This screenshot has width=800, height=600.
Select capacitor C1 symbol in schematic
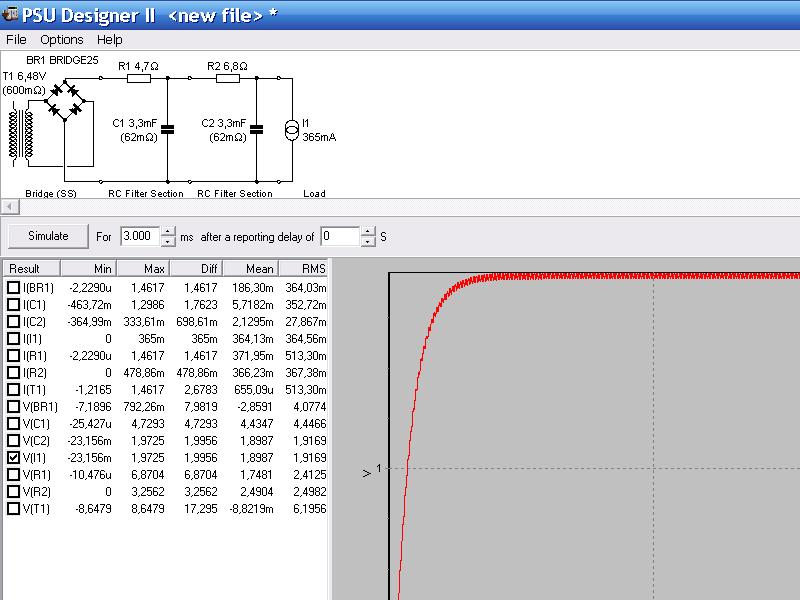pos(167,129)
